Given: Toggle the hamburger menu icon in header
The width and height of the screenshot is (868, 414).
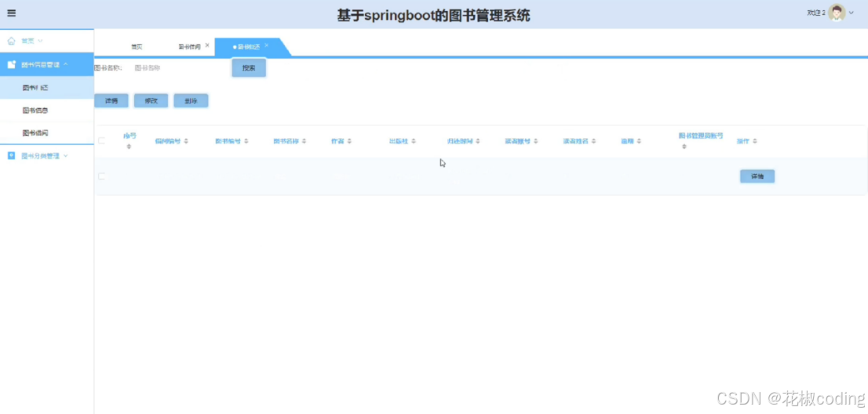Looking at the screenshot, I should pyautogui.click(x=11, y=13).
